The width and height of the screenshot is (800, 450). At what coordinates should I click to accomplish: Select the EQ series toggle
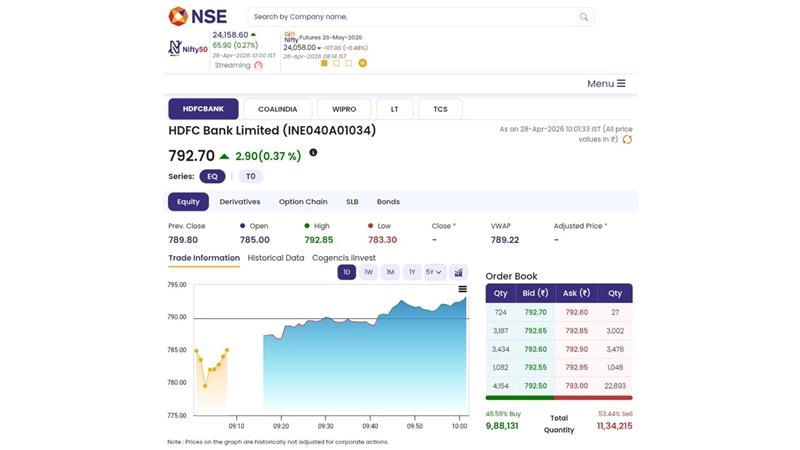pyautogui.click(x=212, y=176)
